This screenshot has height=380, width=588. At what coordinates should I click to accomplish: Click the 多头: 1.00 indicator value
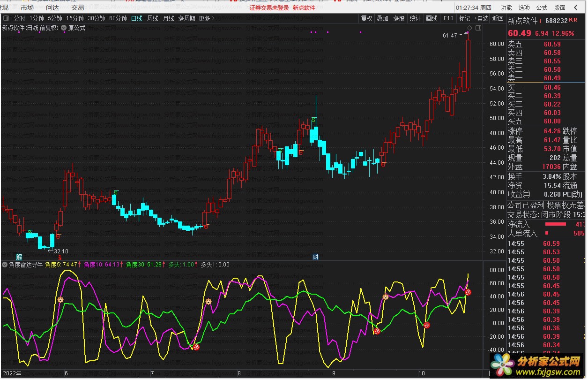tap(181, 265)
